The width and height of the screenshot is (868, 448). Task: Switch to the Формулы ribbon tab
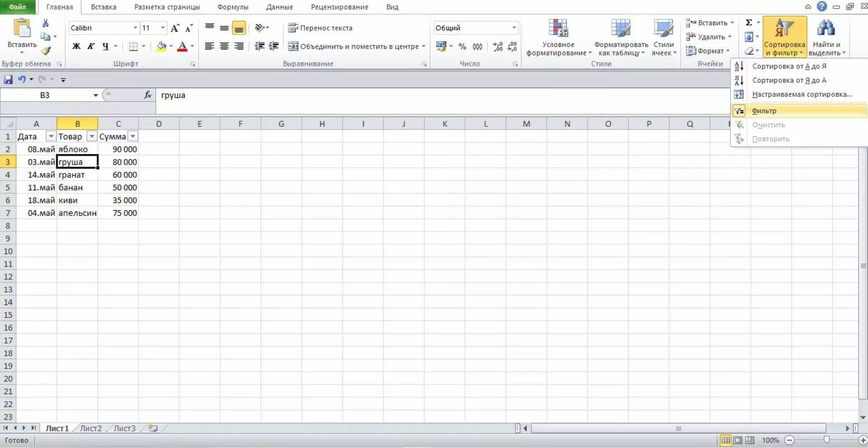(232, 7)
